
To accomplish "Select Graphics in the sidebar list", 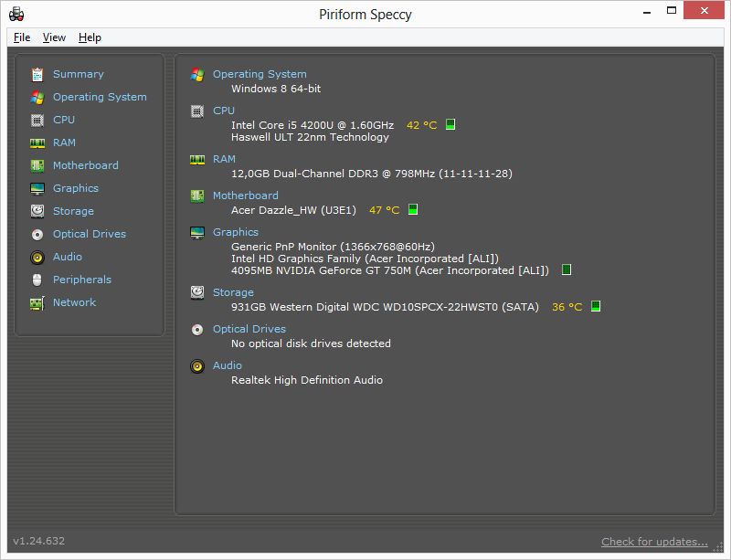I will (76, 188).
